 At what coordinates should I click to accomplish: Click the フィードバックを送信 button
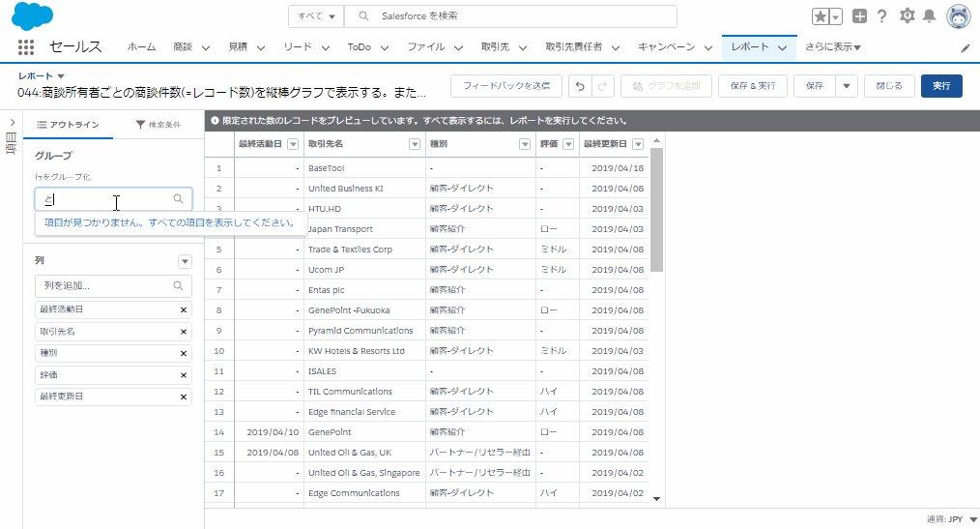coord(506,86)
